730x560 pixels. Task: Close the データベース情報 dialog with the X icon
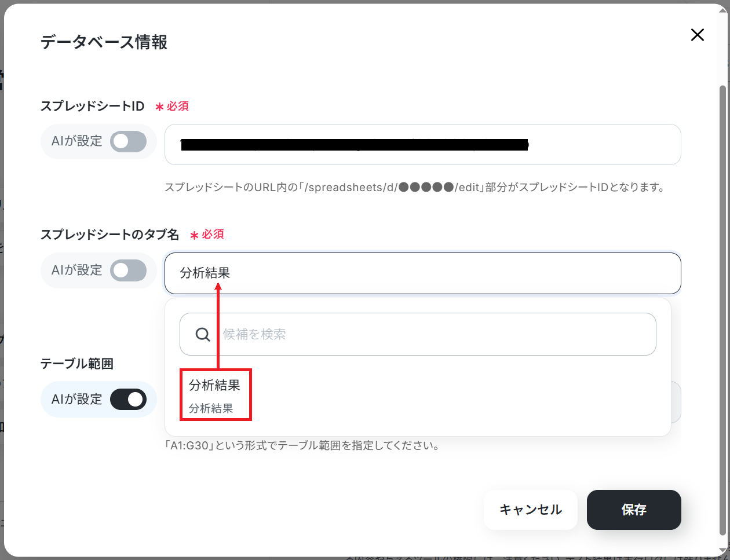[x=698, y=35]
